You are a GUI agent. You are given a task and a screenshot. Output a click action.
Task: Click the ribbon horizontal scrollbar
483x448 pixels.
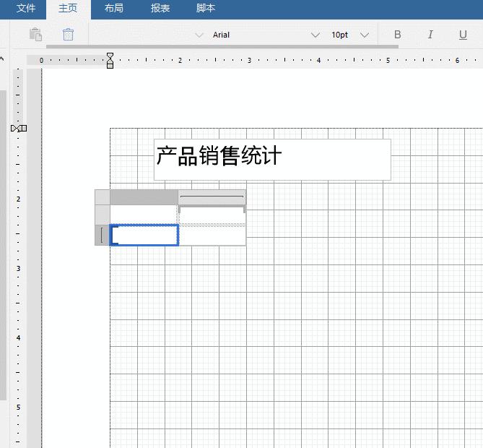pyautogui.click(x=222, y=46)
